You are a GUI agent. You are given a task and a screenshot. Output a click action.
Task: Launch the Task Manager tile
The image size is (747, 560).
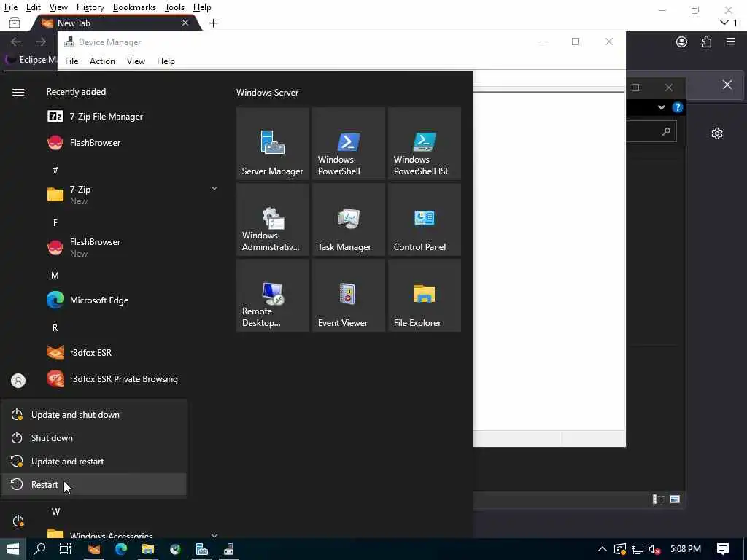click(349, 219)
